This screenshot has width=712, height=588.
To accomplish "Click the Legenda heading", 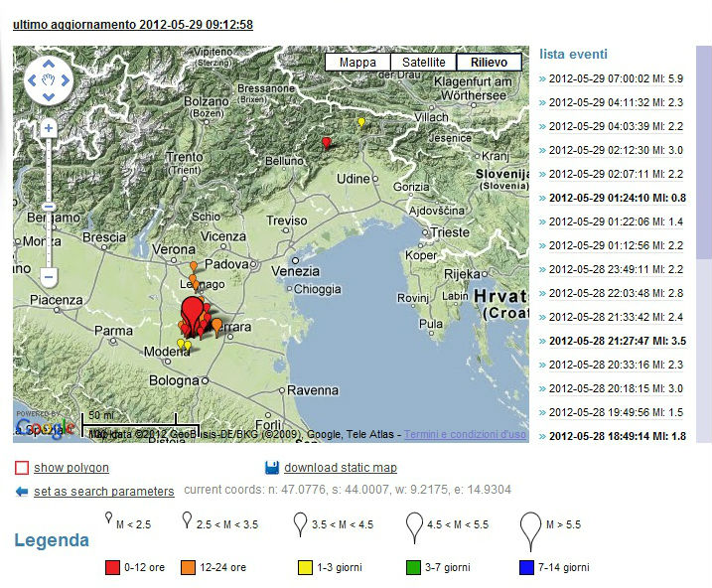I will [x=52, y=540].
